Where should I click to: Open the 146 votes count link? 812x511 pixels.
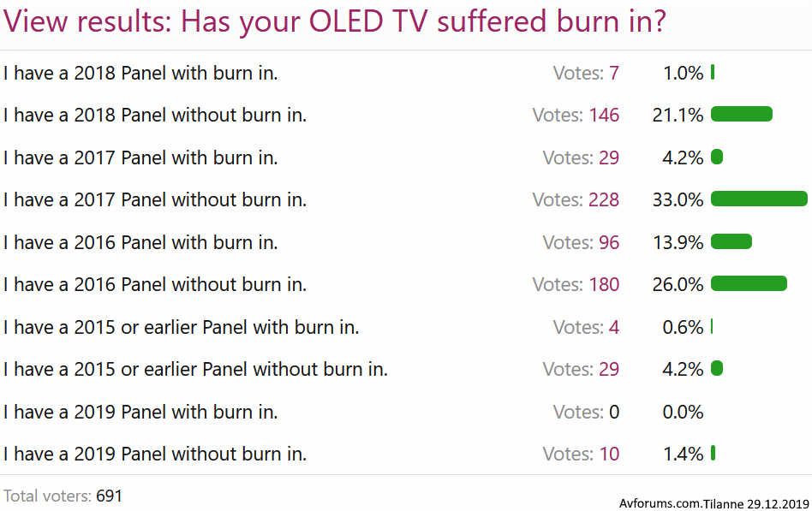603,116
